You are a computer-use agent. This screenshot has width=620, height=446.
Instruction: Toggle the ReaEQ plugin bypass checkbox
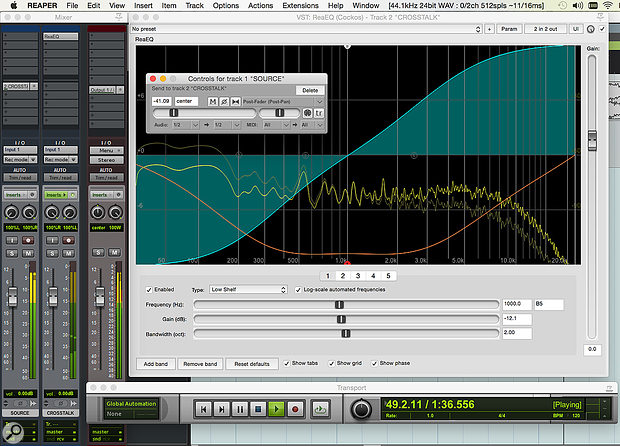point(602,29)
